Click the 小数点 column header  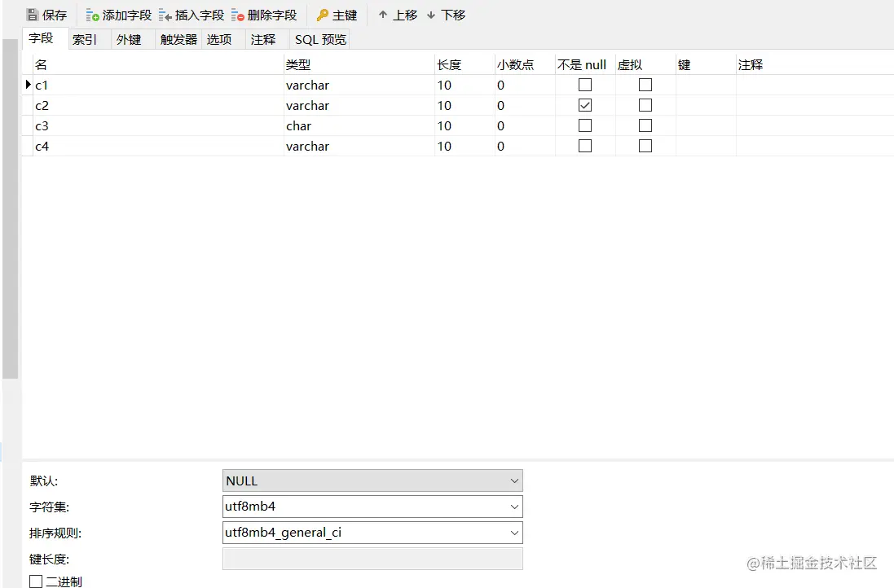click(525, 64)
